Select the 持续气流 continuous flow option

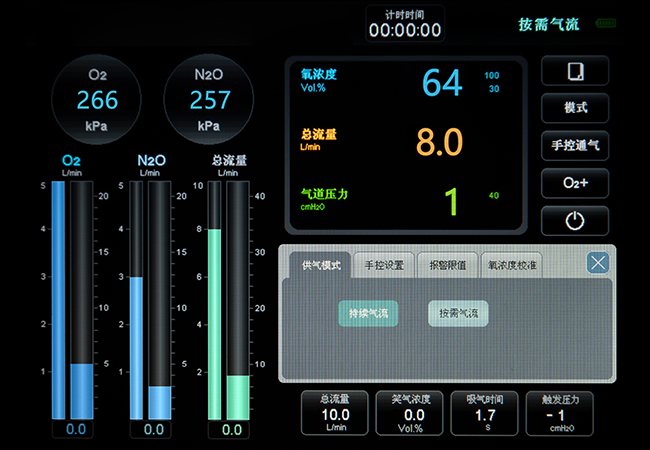coord(368,314)
